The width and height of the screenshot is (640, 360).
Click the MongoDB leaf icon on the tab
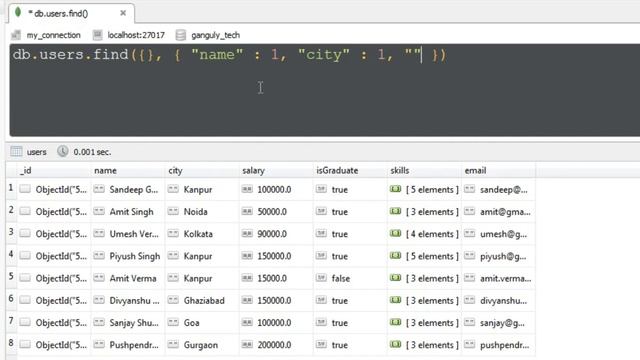click(18, 12)
